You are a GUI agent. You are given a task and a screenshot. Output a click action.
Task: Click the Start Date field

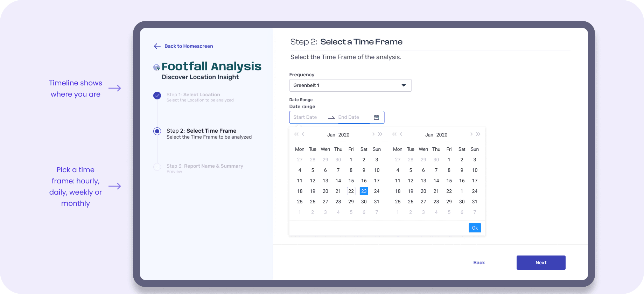305,117
